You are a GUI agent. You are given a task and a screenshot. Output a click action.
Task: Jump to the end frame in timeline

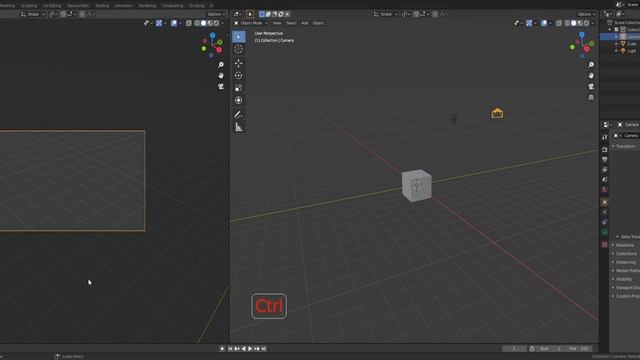point(264,349)
